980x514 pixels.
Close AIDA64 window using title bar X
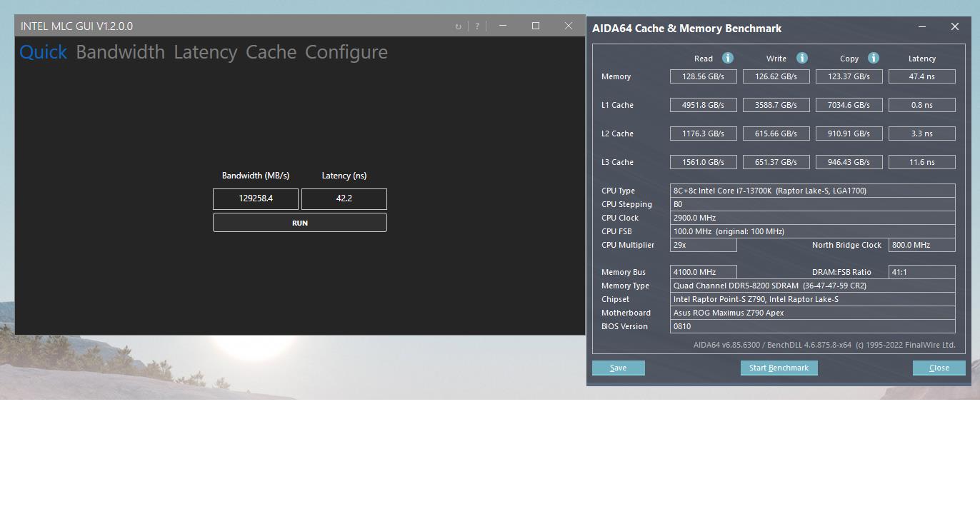coord(955,26)
